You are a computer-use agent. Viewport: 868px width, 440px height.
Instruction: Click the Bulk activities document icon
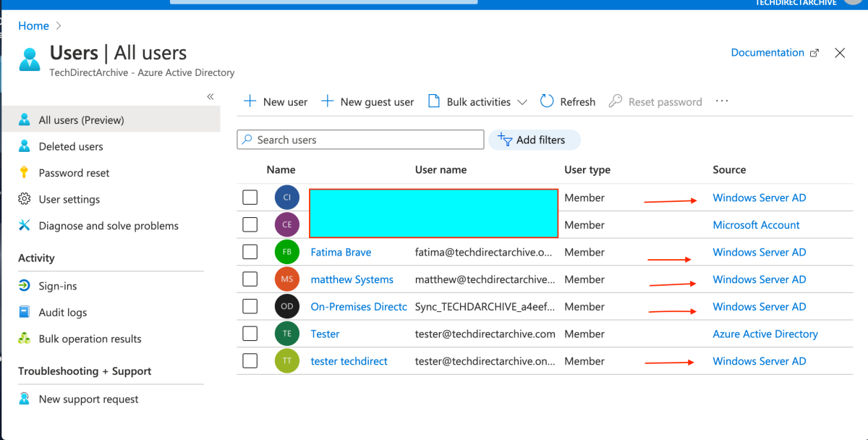434,101
